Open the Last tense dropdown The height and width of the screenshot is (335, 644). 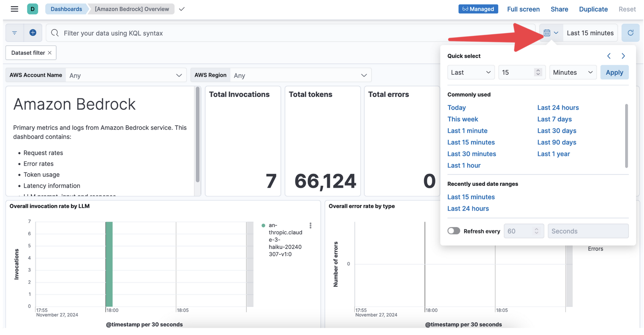coord(471,72)
